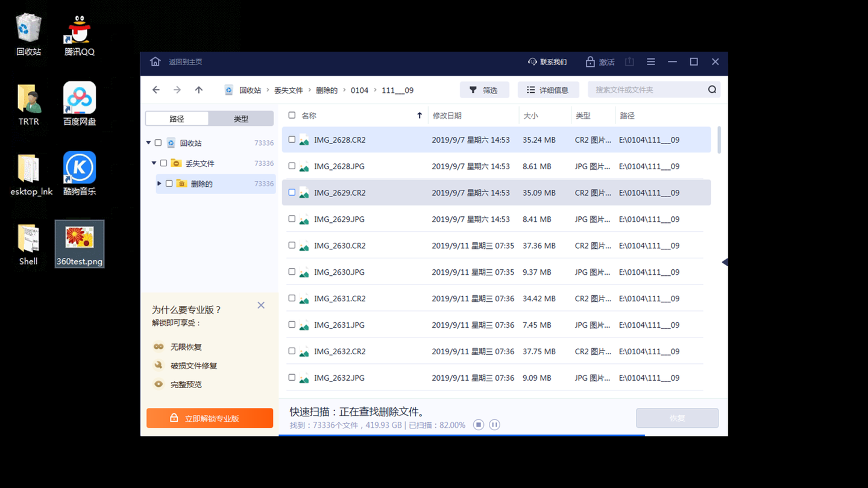Check the box for IMG_2632.CR2
The width and height of the screenshot is (868, 488).
pos(292,351)
